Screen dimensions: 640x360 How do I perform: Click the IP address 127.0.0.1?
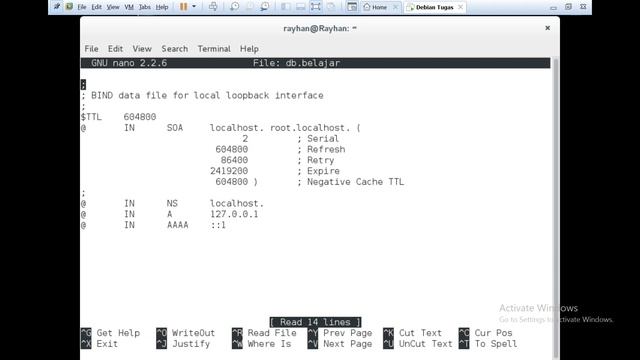tap(234, 214)
